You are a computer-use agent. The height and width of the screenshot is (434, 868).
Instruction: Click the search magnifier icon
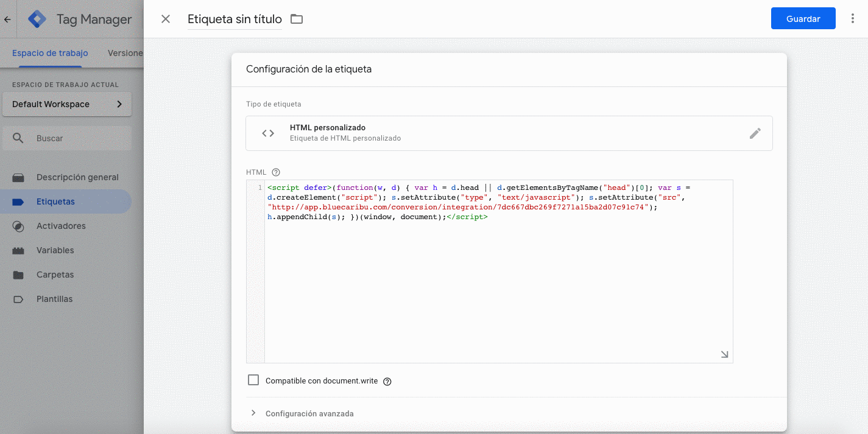(x=18, y=138)
